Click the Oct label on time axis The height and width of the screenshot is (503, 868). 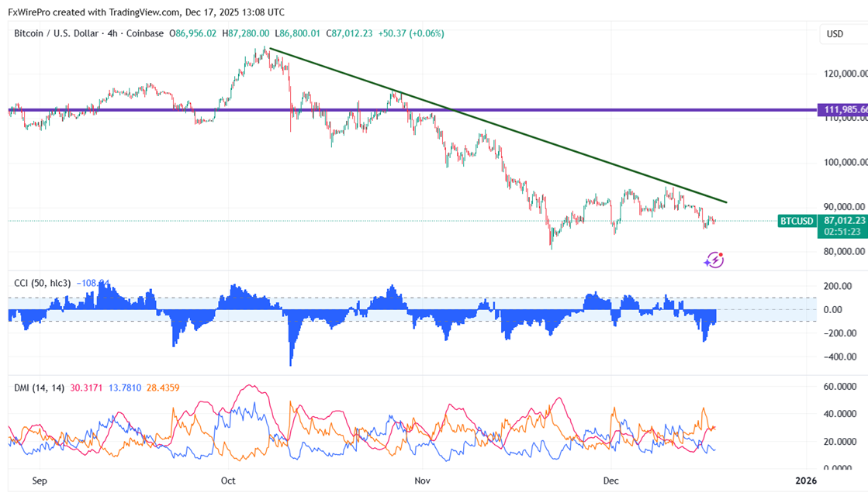point(228,481)
